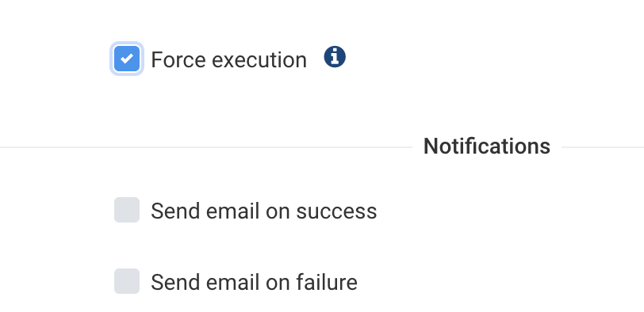Tick the grey box next to 'Send email on failure'
The image size is (644, 312).
click(127, 281)
